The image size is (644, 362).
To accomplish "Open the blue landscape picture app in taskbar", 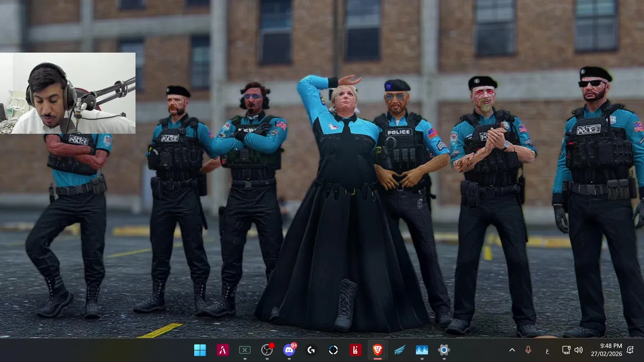I will click(x=422, y=350).
